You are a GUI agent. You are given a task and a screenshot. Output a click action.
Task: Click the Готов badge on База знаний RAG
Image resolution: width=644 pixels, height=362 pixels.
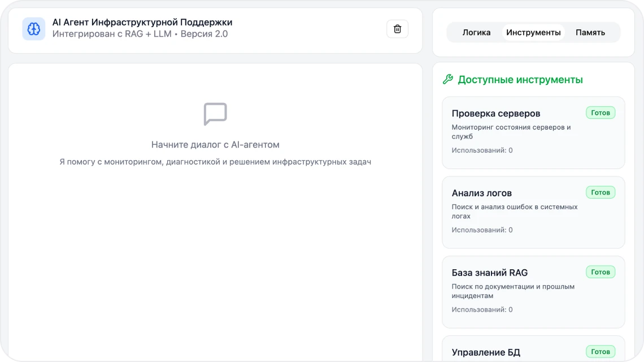tap(600, 272)
